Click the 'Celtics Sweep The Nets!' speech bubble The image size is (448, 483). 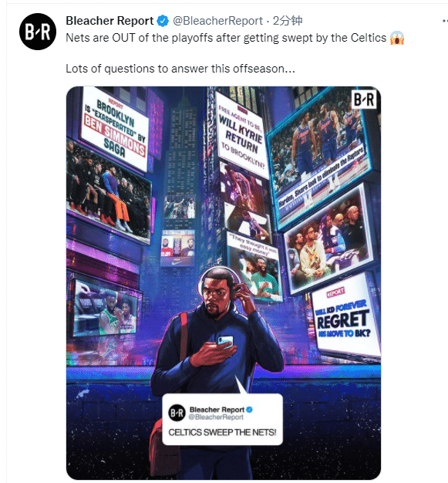(x=222, y=419)
